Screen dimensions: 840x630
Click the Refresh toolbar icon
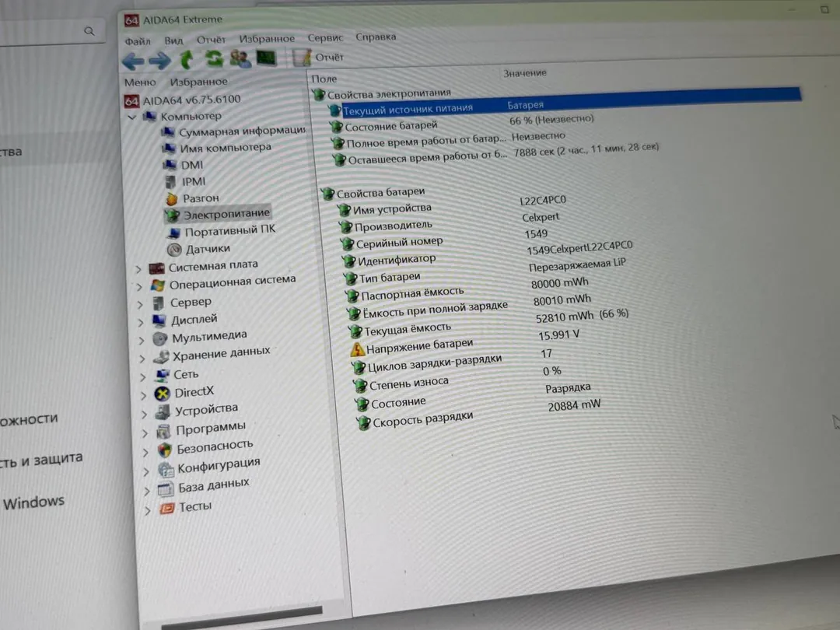[214, 58]
